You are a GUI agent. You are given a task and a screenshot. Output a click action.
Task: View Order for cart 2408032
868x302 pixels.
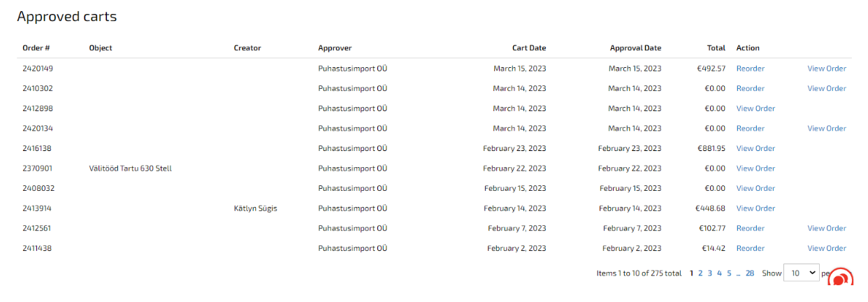(x=755, y=188)
